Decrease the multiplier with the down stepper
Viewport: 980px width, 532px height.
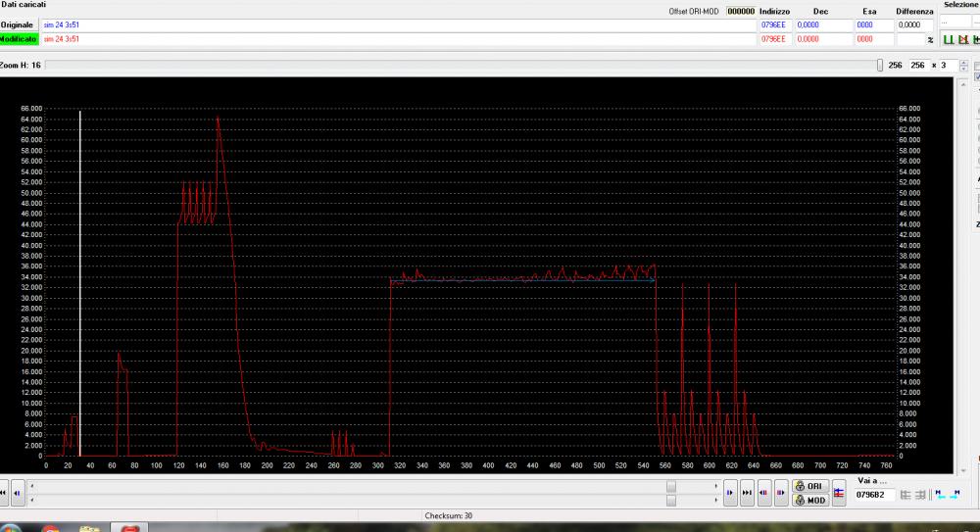963,69
